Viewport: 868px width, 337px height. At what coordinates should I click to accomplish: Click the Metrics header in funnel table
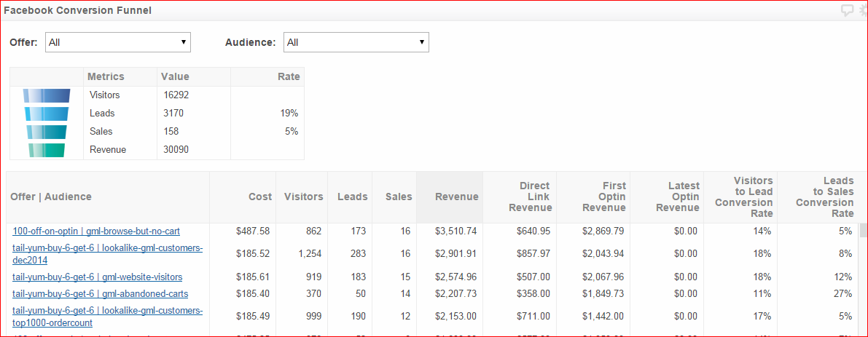(x=106, y=77)
